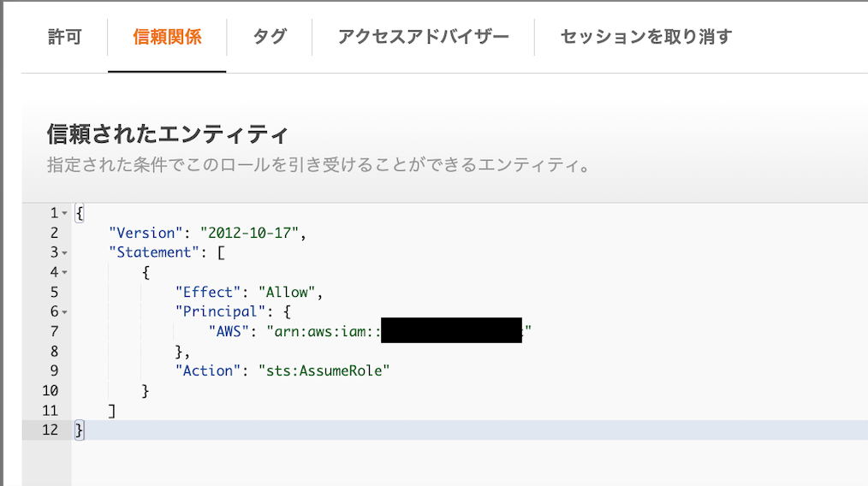The width and height of the screenshot is (868, 486).
Task: Collapse the fold arrow on line 4
Action: [x=65, y=272]
